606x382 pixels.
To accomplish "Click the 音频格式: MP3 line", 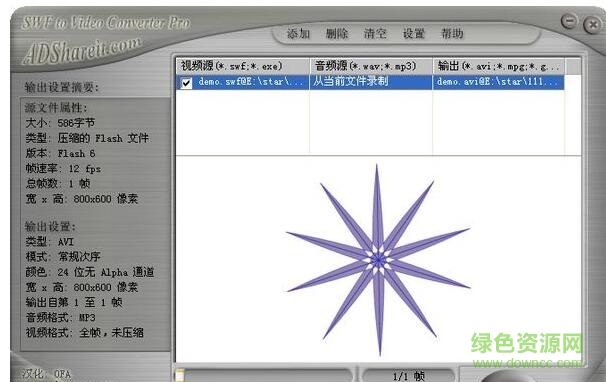I will pyautogui.click(x=61, y=317).
